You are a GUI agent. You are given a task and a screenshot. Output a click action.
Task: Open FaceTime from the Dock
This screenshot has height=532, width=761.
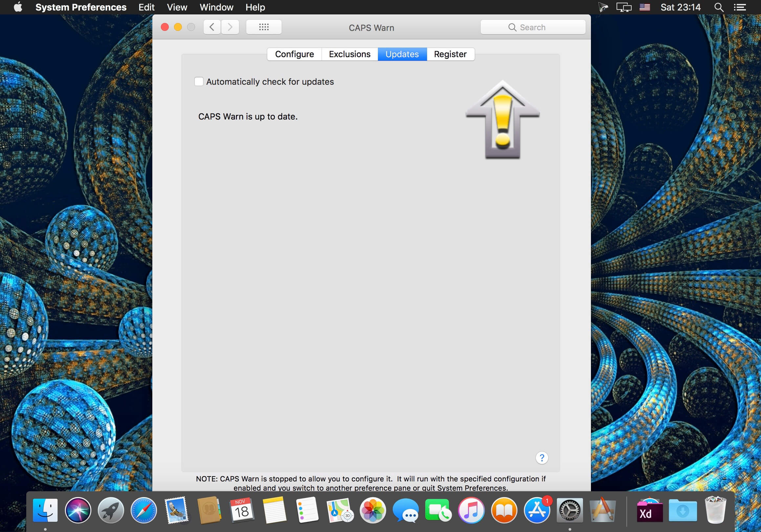point(438,510)
